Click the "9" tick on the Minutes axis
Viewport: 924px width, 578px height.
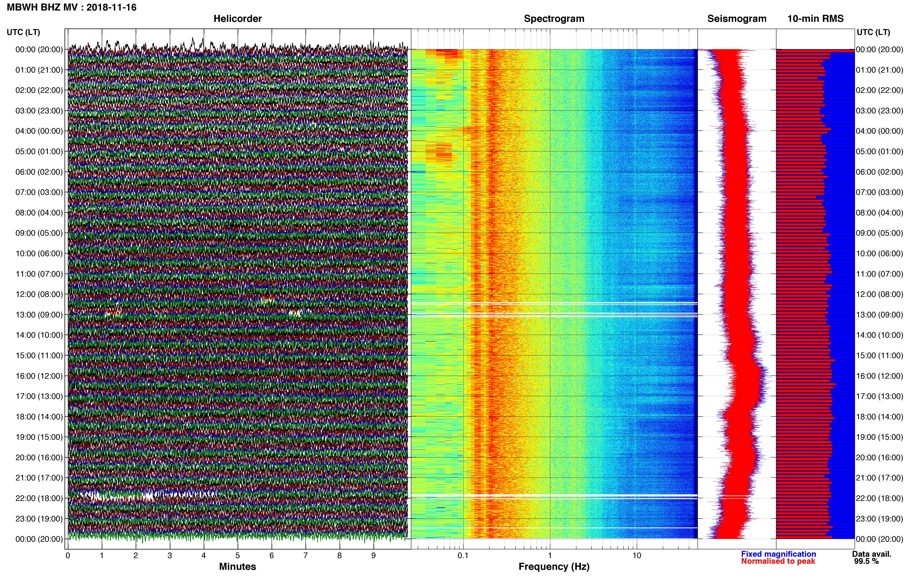click(x=373, y=555)
